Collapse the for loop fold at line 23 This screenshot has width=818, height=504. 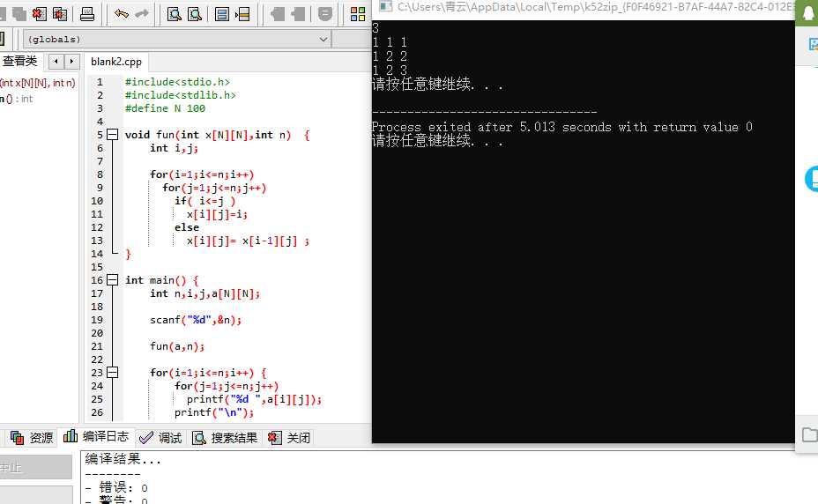pyautogui.click(x=112, y=373)
